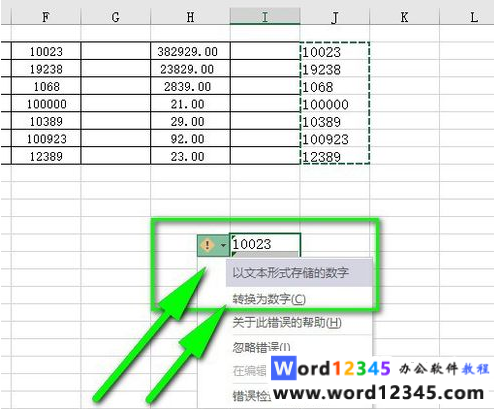The width and height of the screenshot is (494, 409).
Task: Click cell 12389 in column F
Action: point(46,156)
